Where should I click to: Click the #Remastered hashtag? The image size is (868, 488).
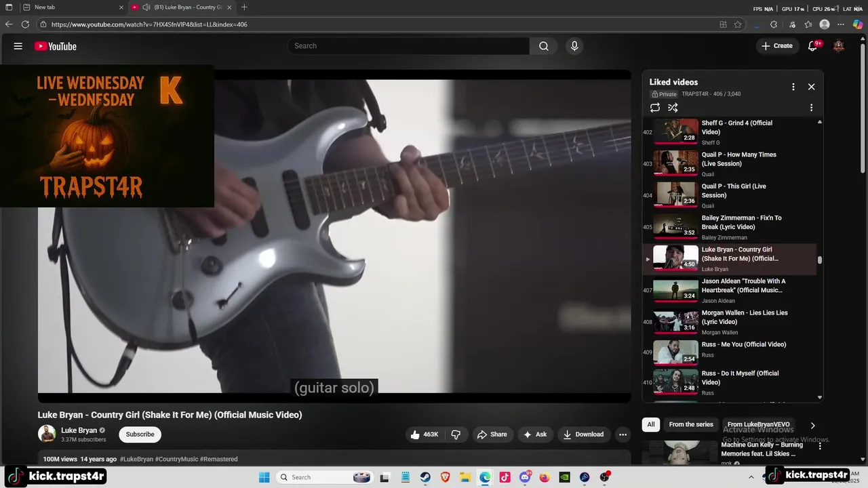point(218,460)
